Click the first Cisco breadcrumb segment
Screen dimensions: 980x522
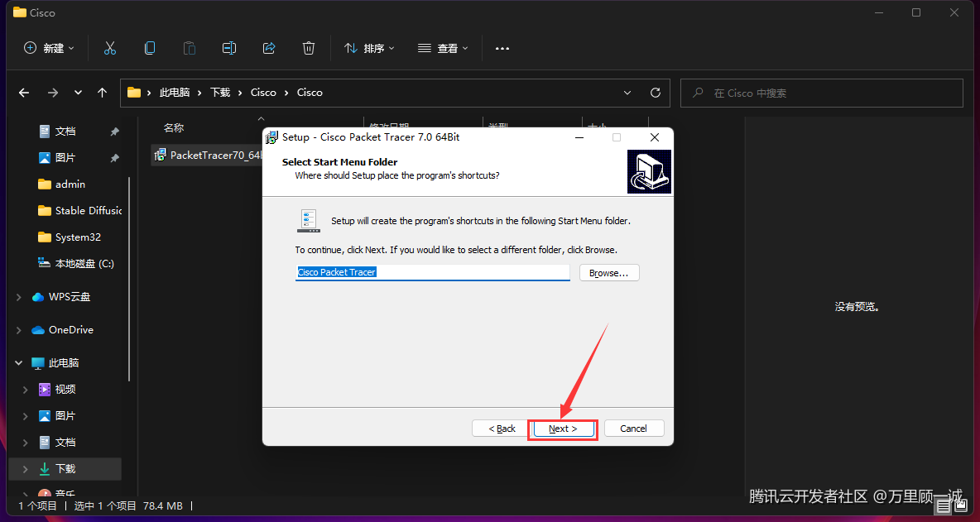point(263,93)
